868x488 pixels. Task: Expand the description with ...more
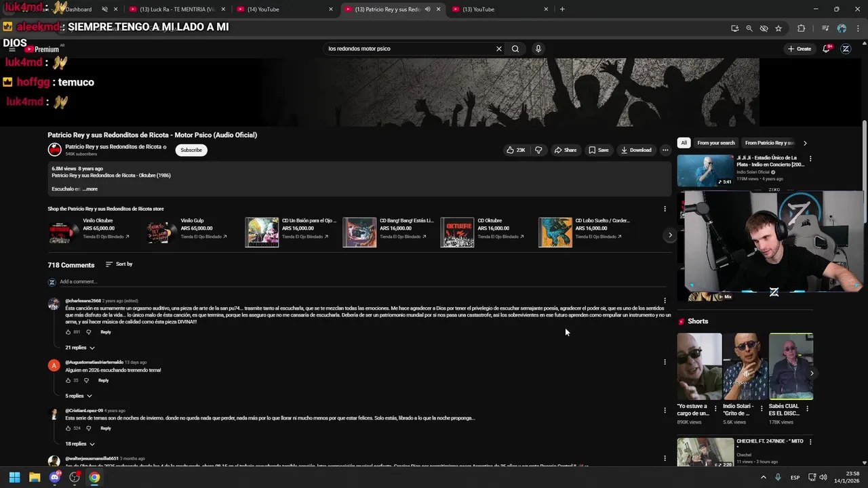point(90,189)
